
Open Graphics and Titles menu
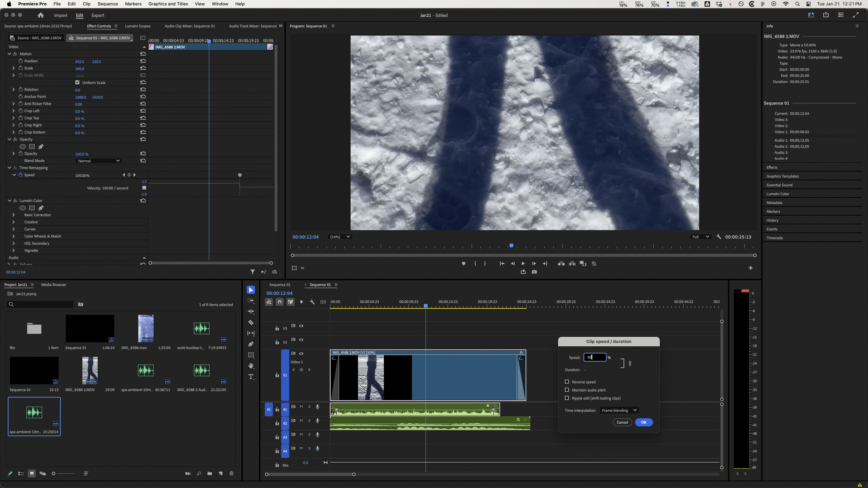coord(168,4)
